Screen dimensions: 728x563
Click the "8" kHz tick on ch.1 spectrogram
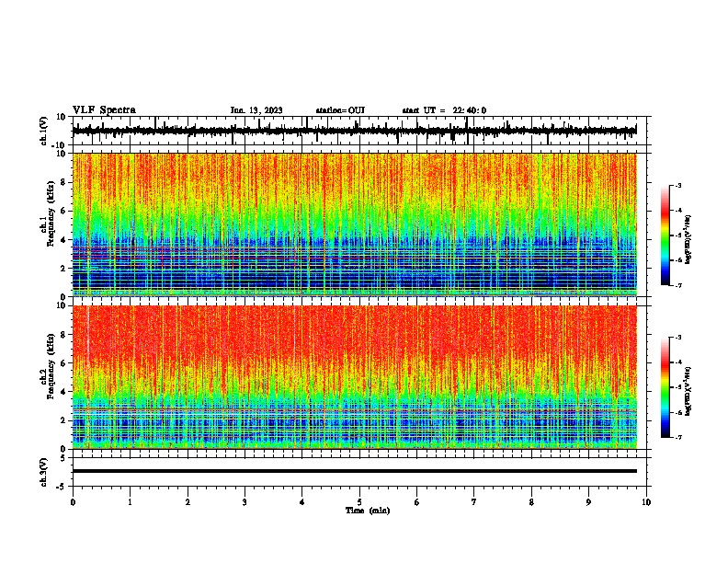pyautogui.click(x=63, y=182)
